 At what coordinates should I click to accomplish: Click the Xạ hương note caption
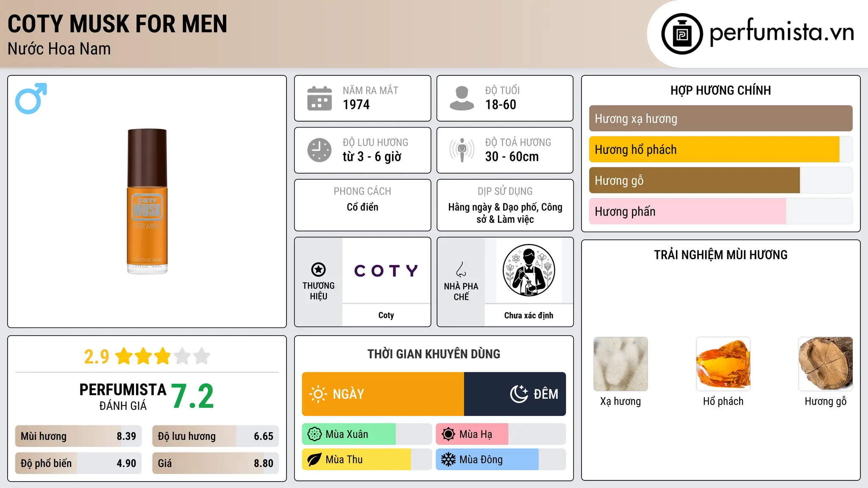[620, 402]
